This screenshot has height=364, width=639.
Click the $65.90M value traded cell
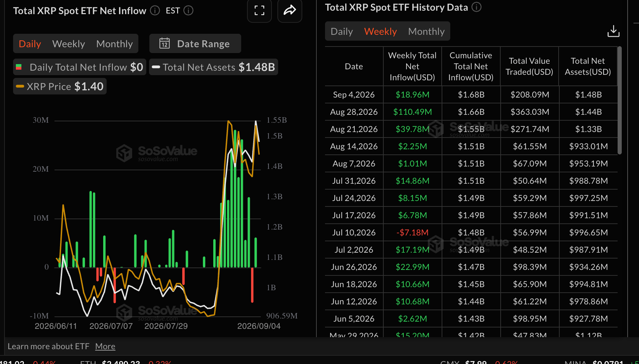[530, 284]
